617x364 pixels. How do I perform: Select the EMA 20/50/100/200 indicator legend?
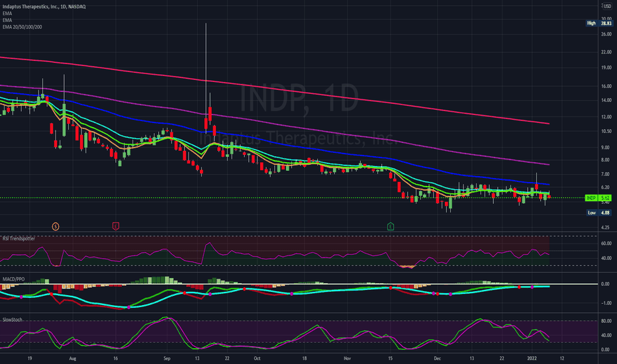click(22, 26)
